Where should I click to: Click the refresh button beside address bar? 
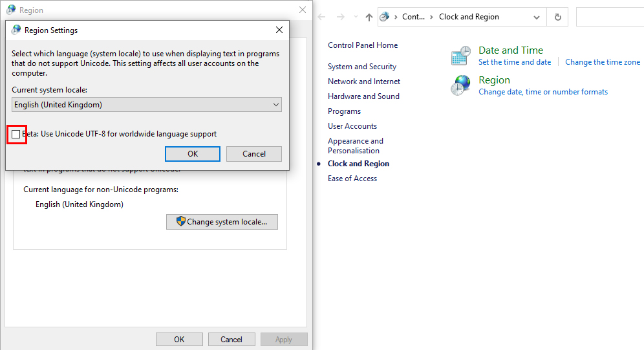557,17
